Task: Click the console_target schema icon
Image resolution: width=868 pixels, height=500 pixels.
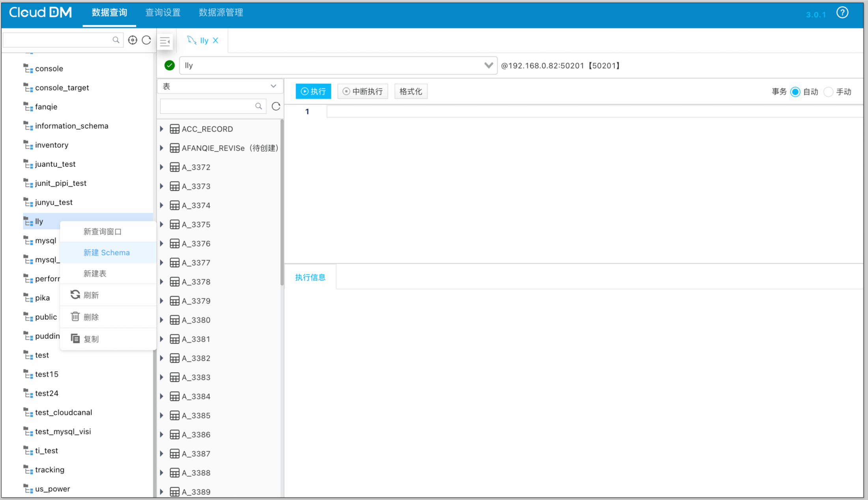Action: coord(28,88)
